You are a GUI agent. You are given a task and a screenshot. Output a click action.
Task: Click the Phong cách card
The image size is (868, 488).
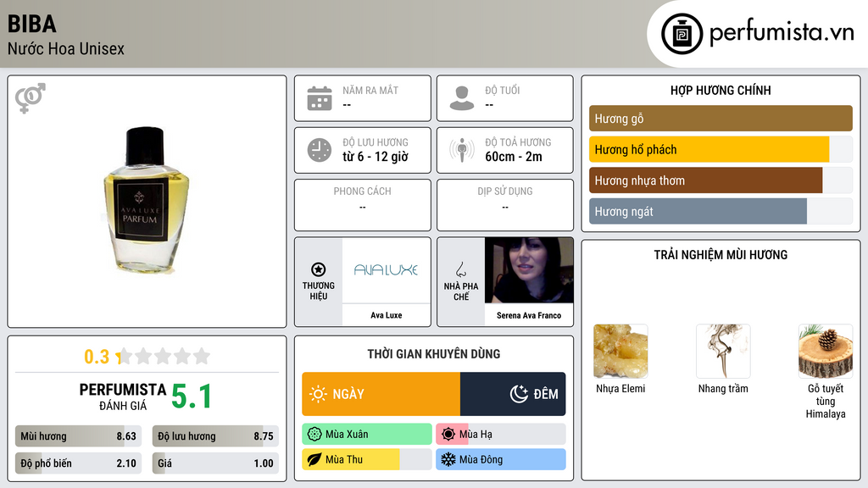pyautogui.click(x=363, y=205)
